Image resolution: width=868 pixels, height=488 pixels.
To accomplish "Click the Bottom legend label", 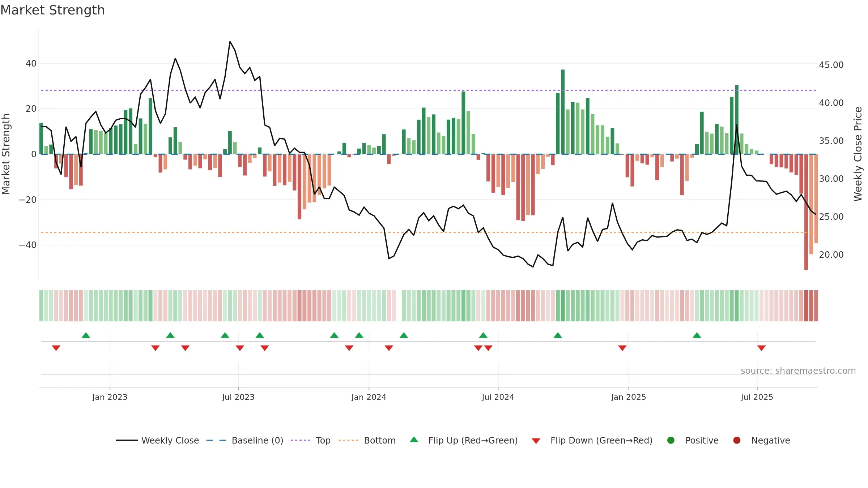I will (380, 440).
